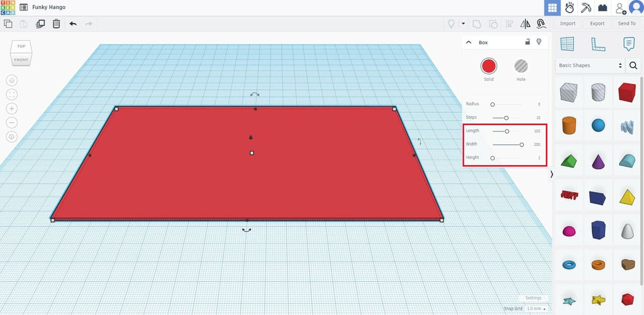Click the Send To button

[627, 24]
